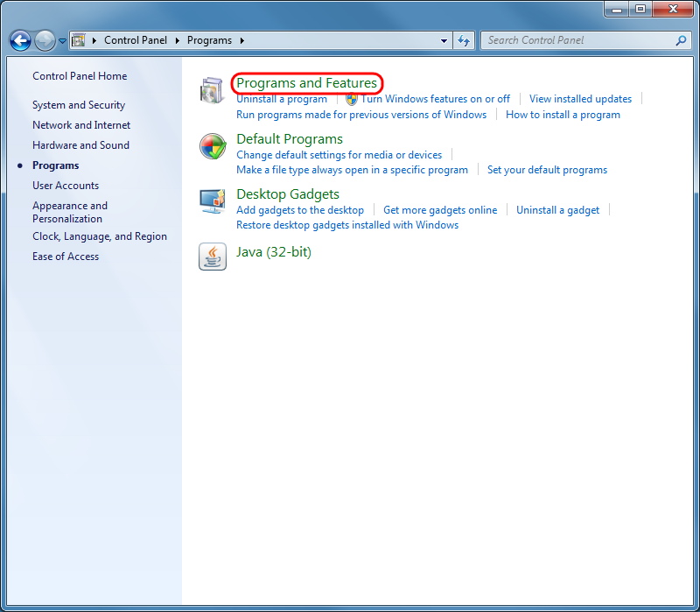Click the Back arrow navigation button

pyautogui.click(x=20, y=40)
